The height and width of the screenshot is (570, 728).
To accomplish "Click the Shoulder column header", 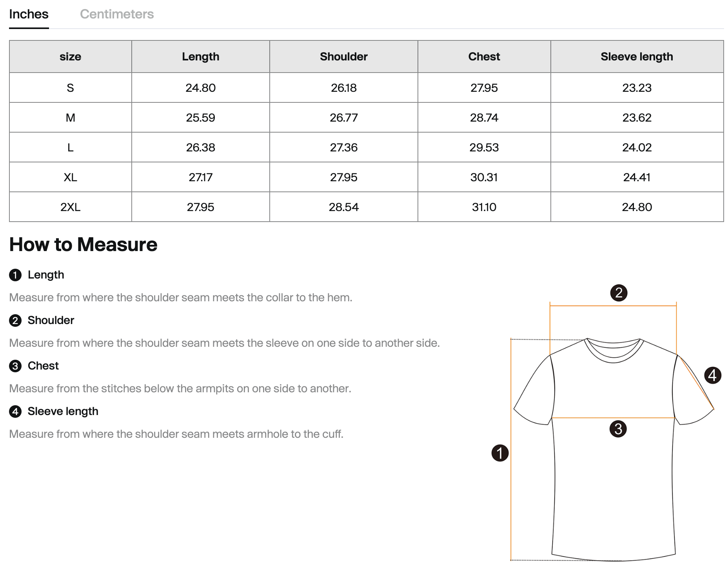I will (343, 56).
